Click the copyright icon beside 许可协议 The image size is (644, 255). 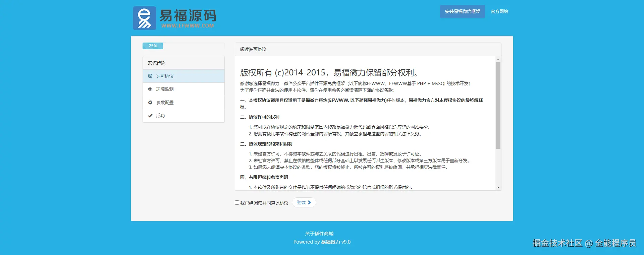click(x=150, y=76)
